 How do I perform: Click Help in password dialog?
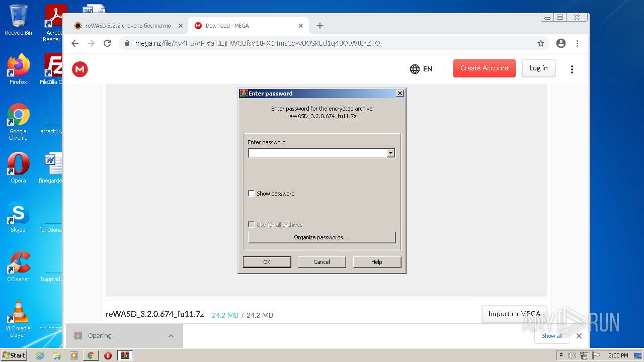click(377, 262)
